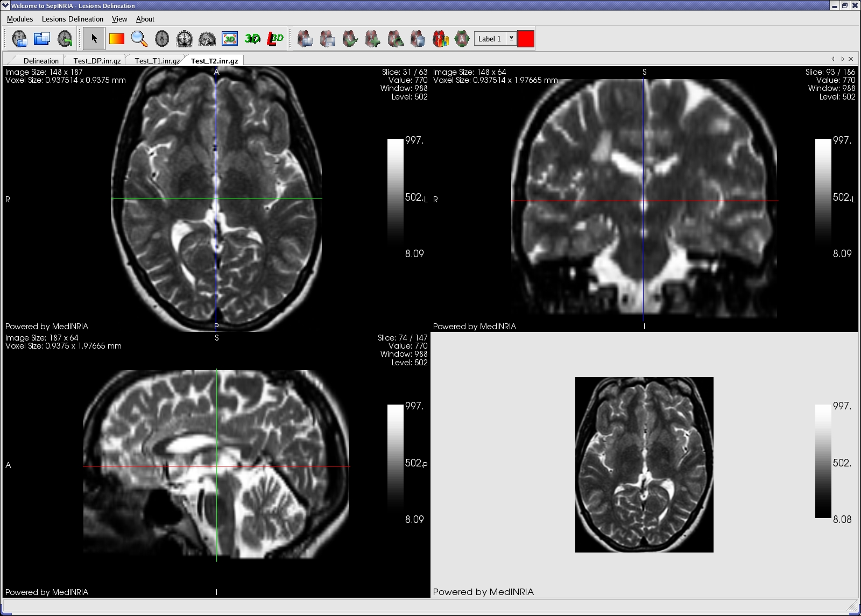This screenshot has width=861, height=616.
Task: Click the 'Image Size: 187 x 64' text
Action: tap(42, 338)
